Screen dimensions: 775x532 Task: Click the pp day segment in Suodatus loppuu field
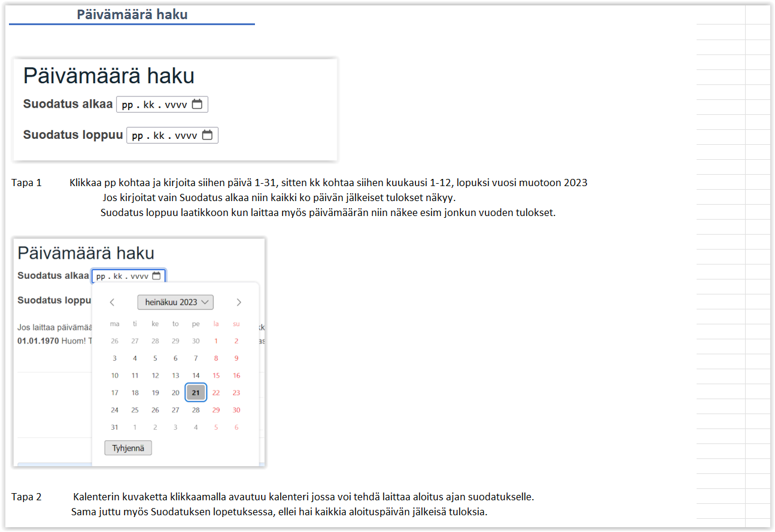point(138,136)
